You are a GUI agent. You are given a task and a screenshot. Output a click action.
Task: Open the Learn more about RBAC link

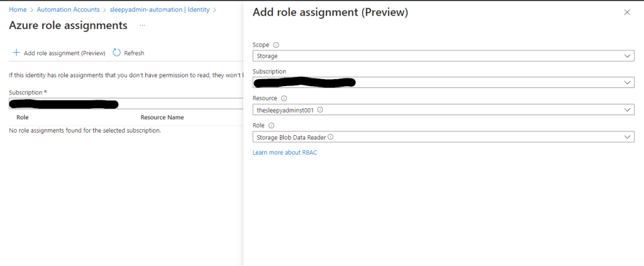[284, 153]
